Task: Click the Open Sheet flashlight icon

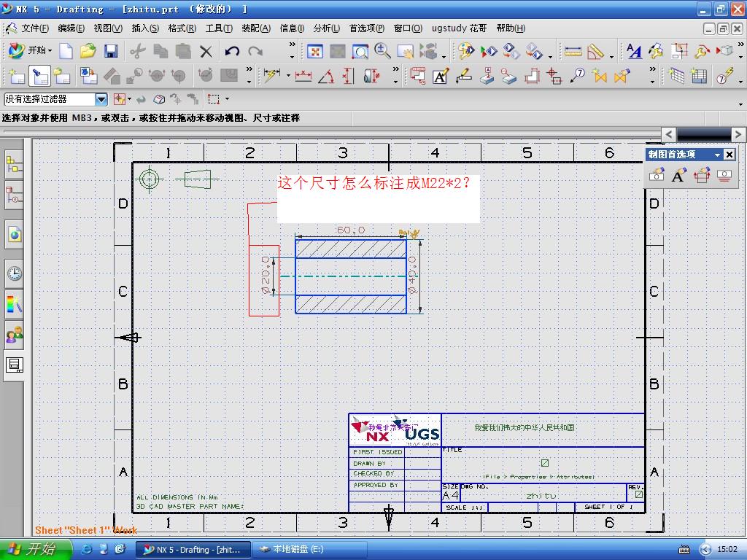Action: click(x=39, y=76)
